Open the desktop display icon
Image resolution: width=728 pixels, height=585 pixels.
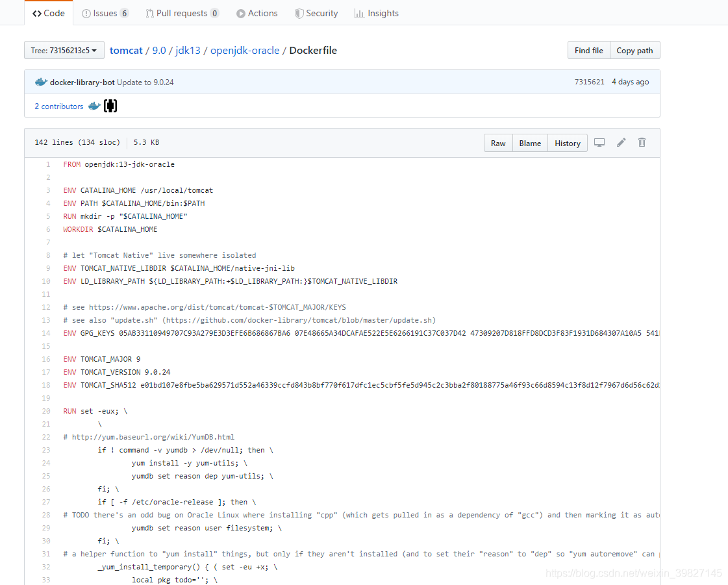pos(599,143)
